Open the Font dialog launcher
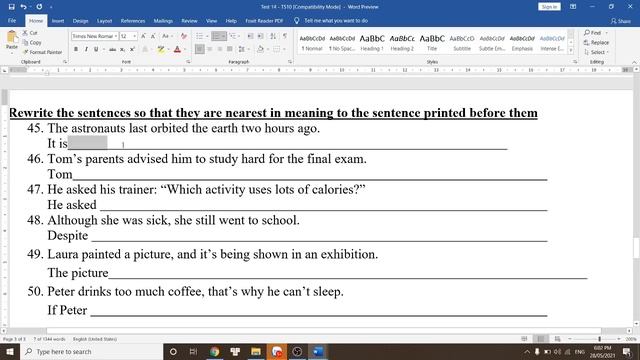Image resolution: width=640 pixels, height=360 pixels. coord(189,62)
